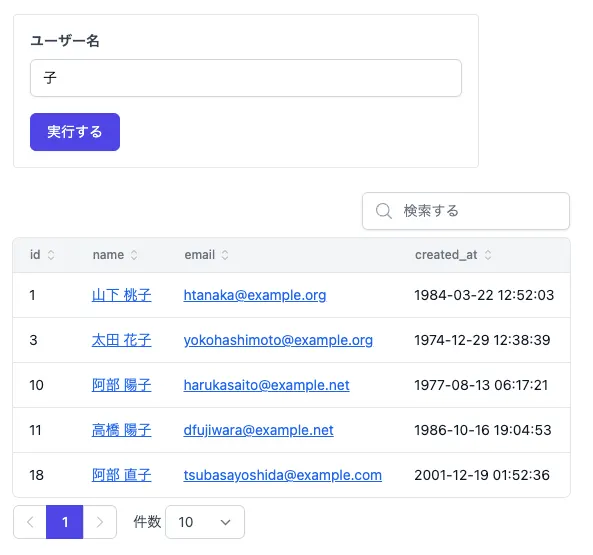This screenshot has width=593, height=555.
Task: Click id cell 18
Action: pyautogui.click(x=37, y=475)
